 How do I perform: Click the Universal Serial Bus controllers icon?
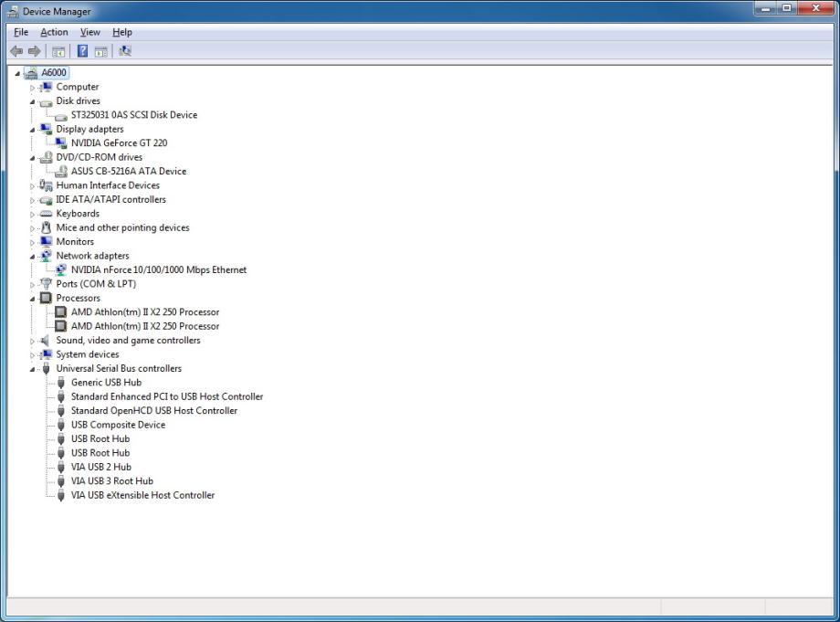coord(46,369)
